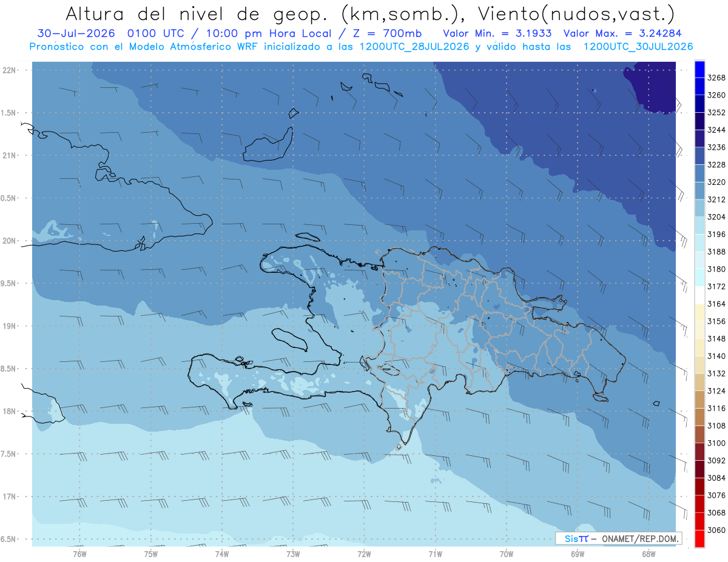The height and width of the screenshot is (562, 728).
Task: Click the legend value '3132'
Action: point(716,373)
